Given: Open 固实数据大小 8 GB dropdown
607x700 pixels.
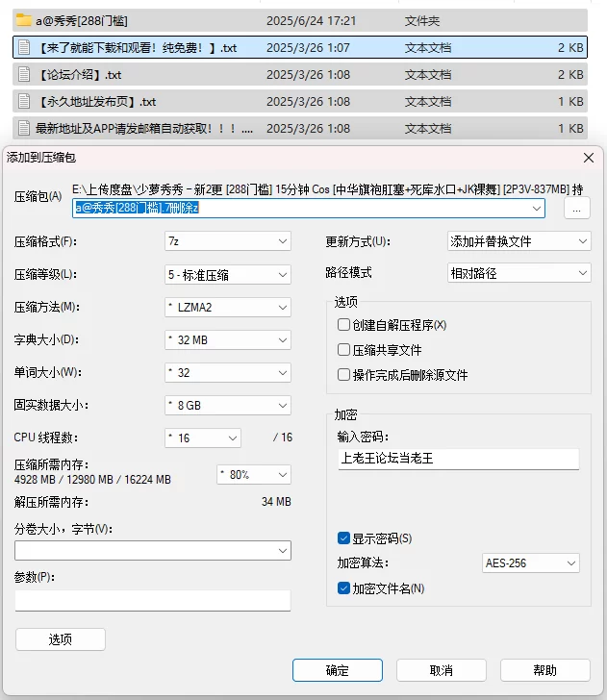Looking at the screenshot, I should (x=228, y=405).
